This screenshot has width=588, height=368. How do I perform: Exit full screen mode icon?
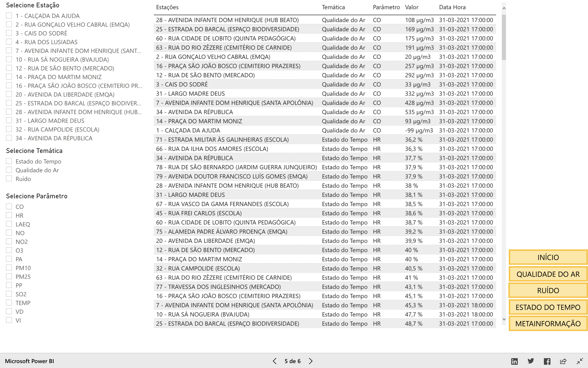580,361
